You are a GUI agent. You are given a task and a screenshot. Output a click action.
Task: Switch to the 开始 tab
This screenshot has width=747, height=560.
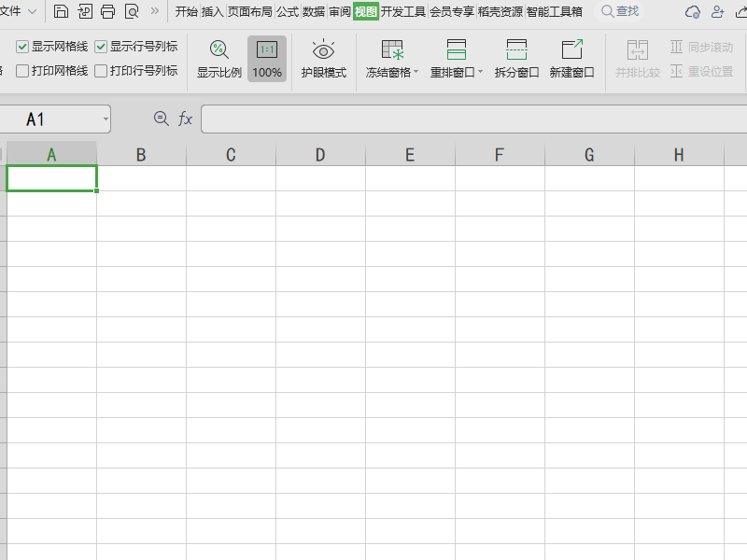pos(186,11)
